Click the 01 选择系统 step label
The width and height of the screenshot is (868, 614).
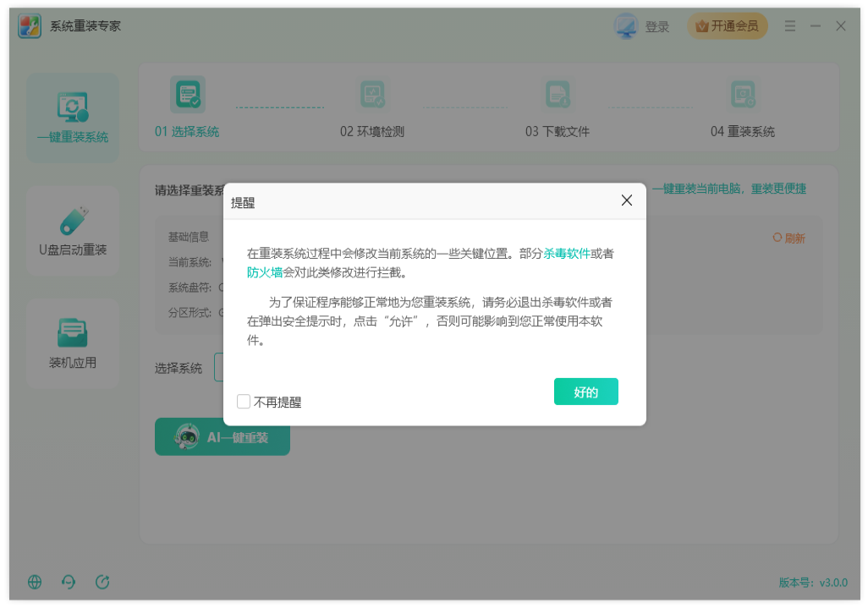point(187,132)
